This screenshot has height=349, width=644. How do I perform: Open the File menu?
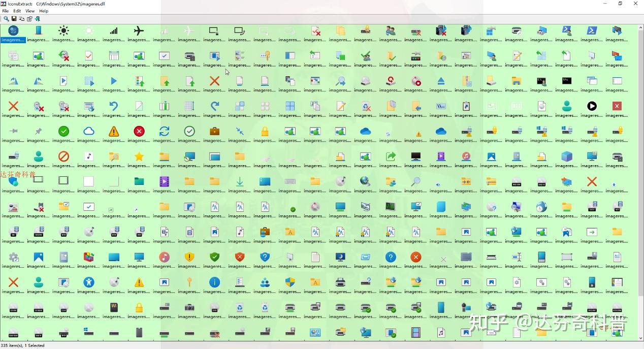5,11
